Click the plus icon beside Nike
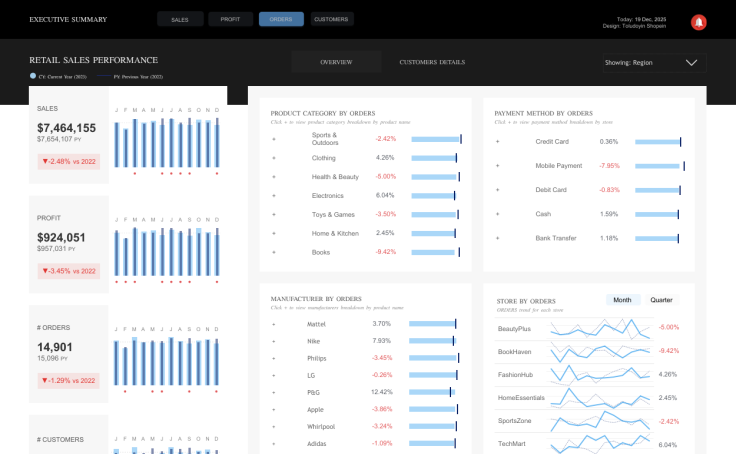736x454 pixels. click(273, 341)
